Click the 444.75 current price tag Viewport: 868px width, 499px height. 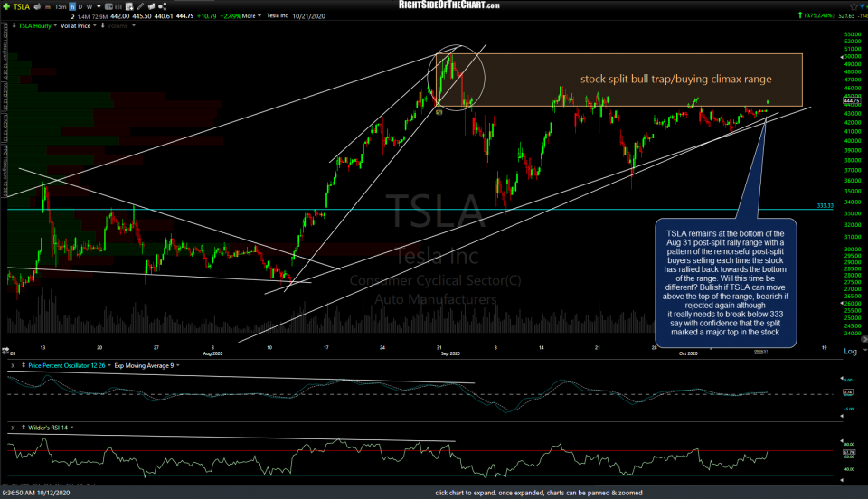pyautogui.click(x=852, y=100)
